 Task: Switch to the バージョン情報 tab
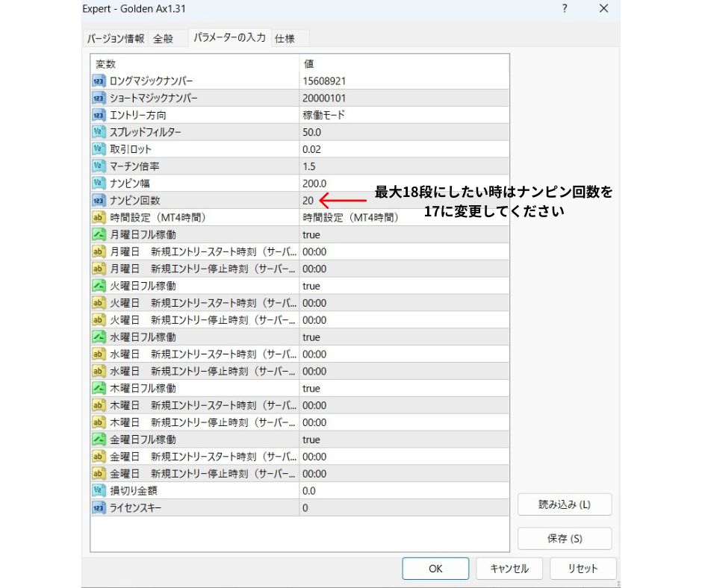116,39
